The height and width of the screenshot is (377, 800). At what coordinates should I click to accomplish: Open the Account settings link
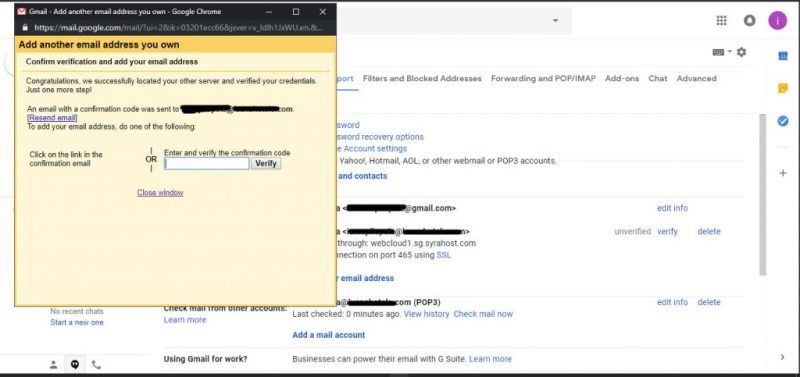point(371,148)
